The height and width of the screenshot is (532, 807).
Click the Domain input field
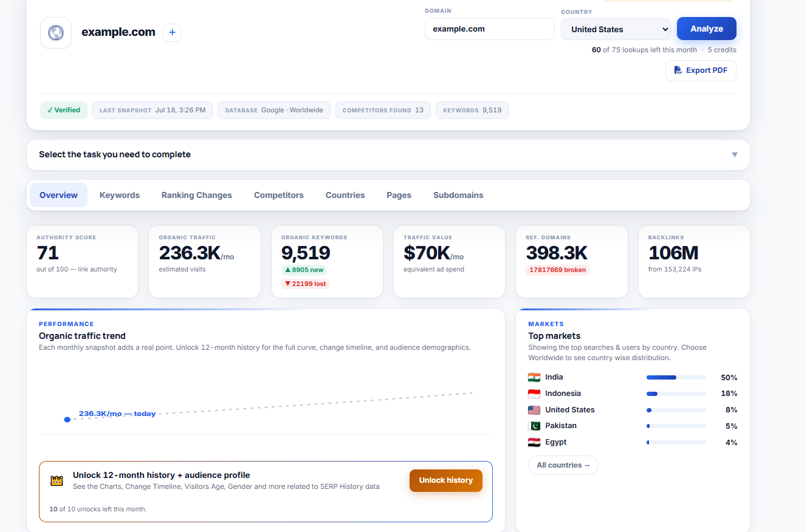490,29
